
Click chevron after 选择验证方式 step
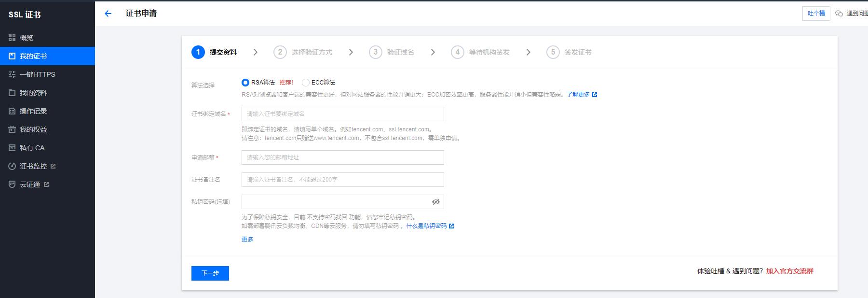click(351, 52)
